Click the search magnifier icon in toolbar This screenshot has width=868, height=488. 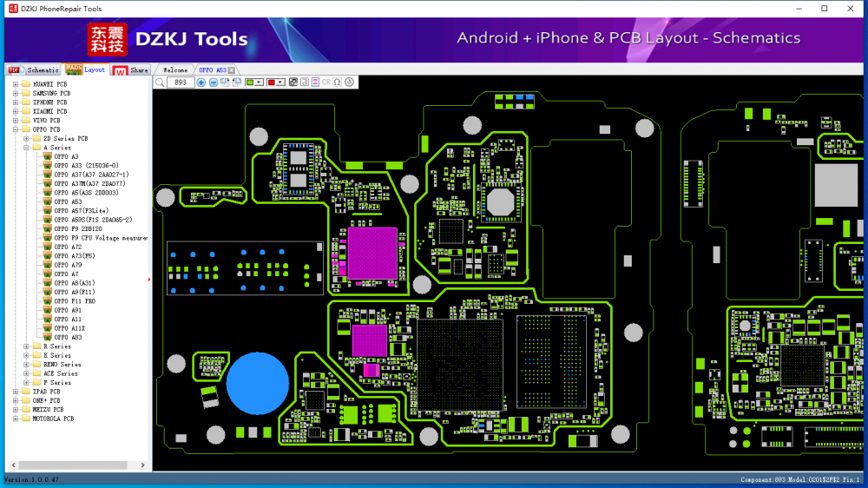(160, 82)
